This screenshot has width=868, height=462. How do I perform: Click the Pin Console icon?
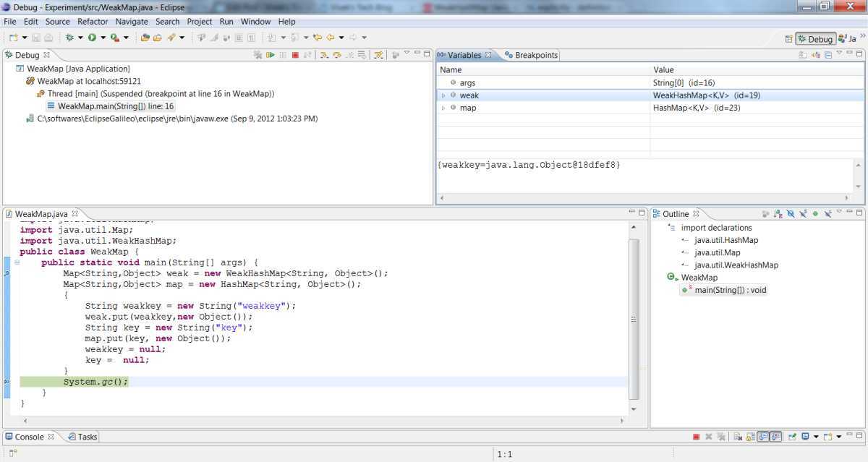click(792, 437)
